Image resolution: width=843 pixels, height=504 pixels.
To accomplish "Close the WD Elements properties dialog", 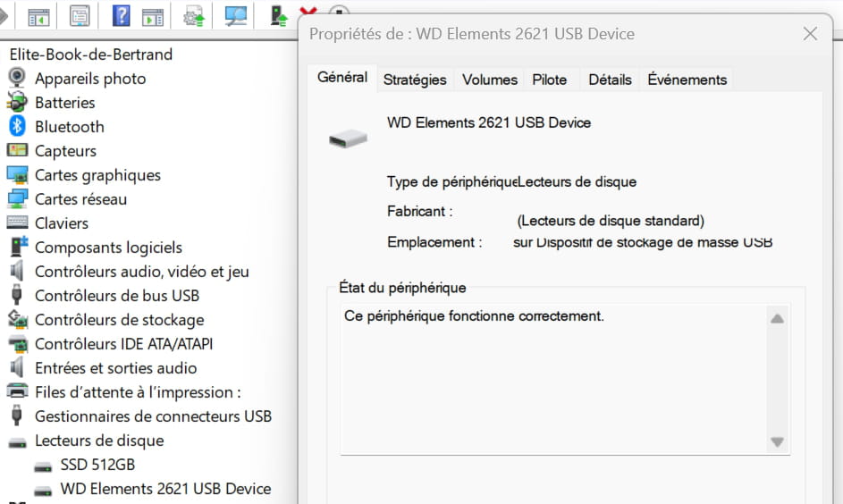I will [810, 34].
